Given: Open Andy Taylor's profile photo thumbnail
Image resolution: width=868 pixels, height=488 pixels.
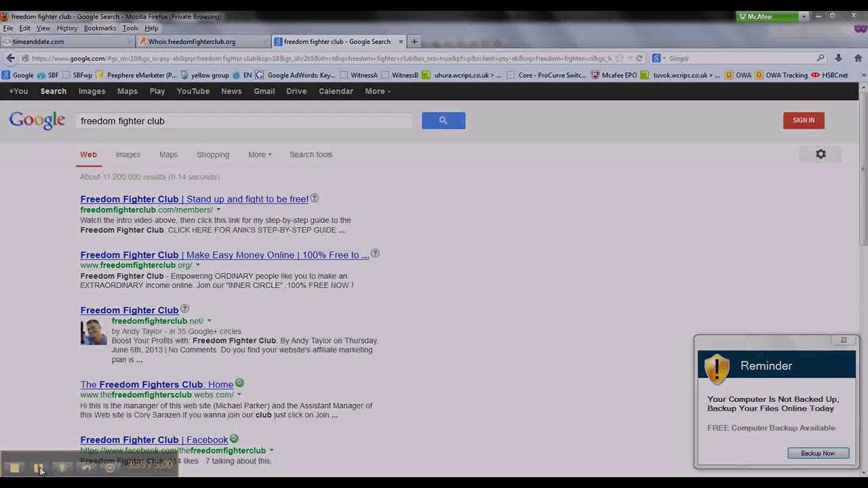Looking at the screenshot, I should [x=94, y=332].
